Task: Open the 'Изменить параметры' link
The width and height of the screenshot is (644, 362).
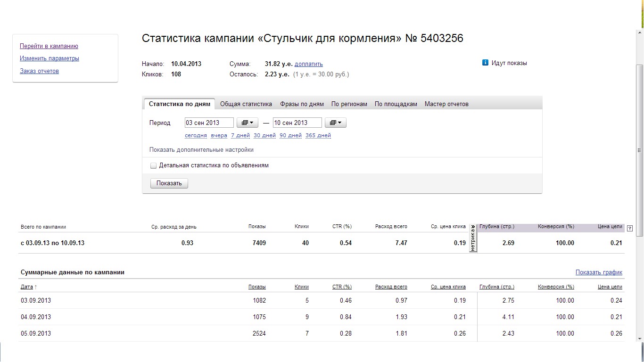Action: pyautogui.click(x=50, y=58)
